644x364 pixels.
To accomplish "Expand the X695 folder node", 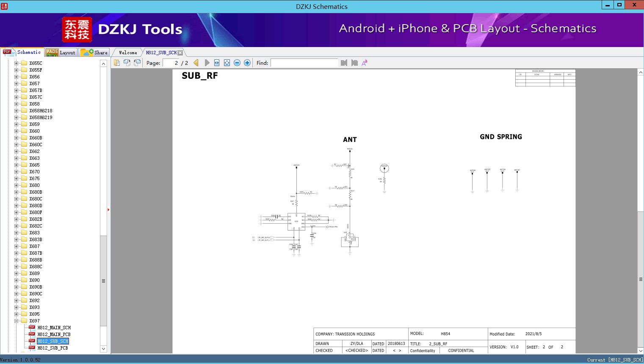I will [16, 314].
